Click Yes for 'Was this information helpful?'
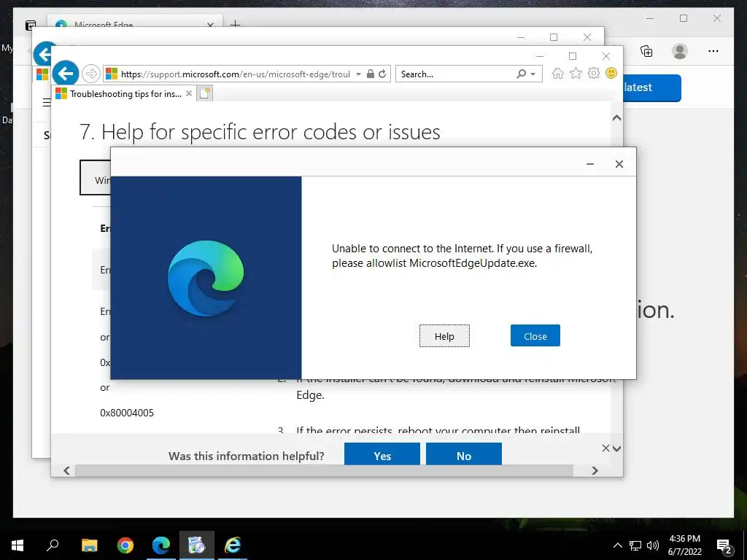This screenshot has height=560, width=747. click(x=382, y=454)
